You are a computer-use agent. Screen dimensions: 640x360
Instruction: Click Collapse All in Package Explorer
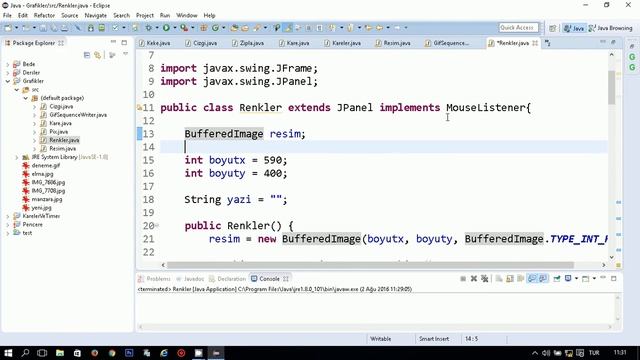[87, 55]
